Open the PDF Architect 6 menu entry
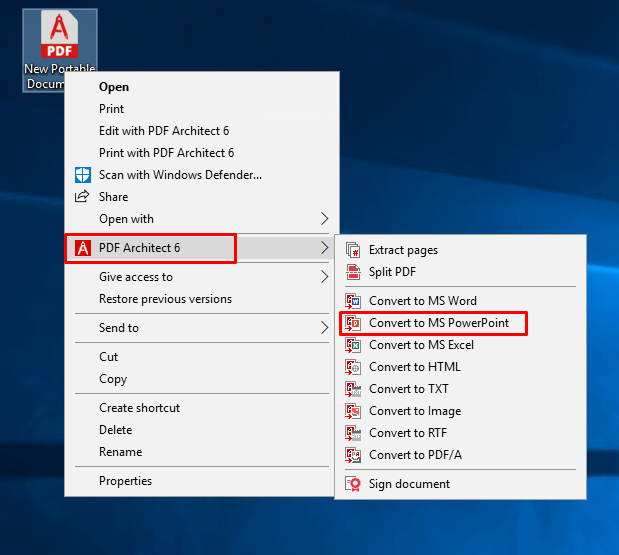The width and height of the screenshot is (619, 555). (201, 248)
